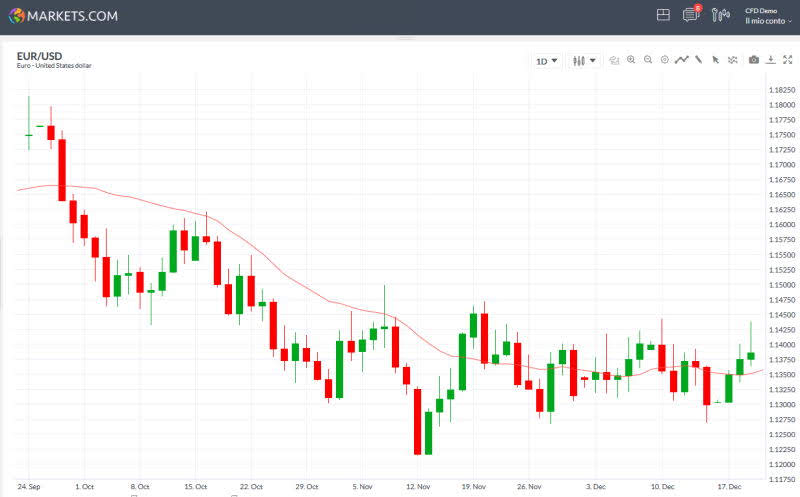Click the EUR/USD instrument title
The height and width of the screenshot is (497, 800).
(x=38, y=55)
